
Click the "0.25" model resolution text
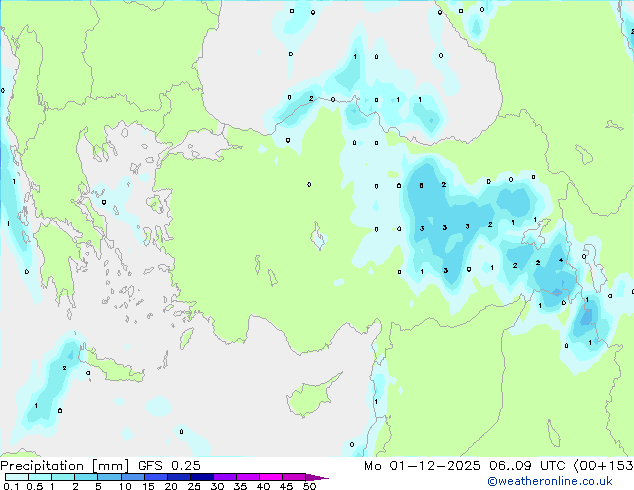186,465
